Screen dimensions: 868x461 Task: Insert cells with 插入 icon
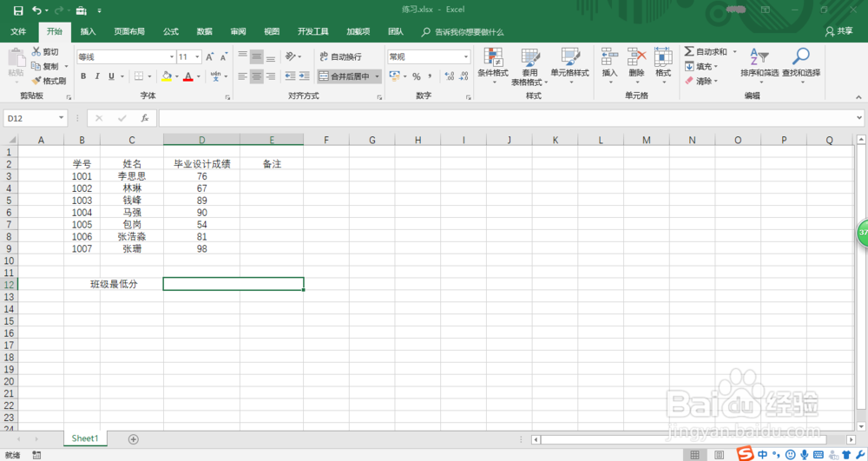(x=609, y=65)
